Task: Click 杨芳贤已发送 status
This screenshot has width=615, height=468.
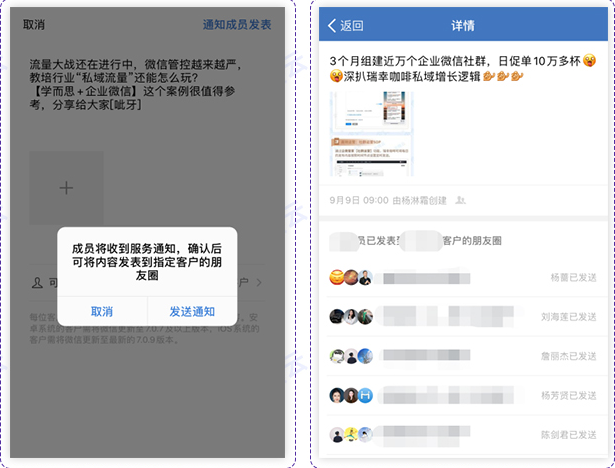Action: tap(569, 395)
